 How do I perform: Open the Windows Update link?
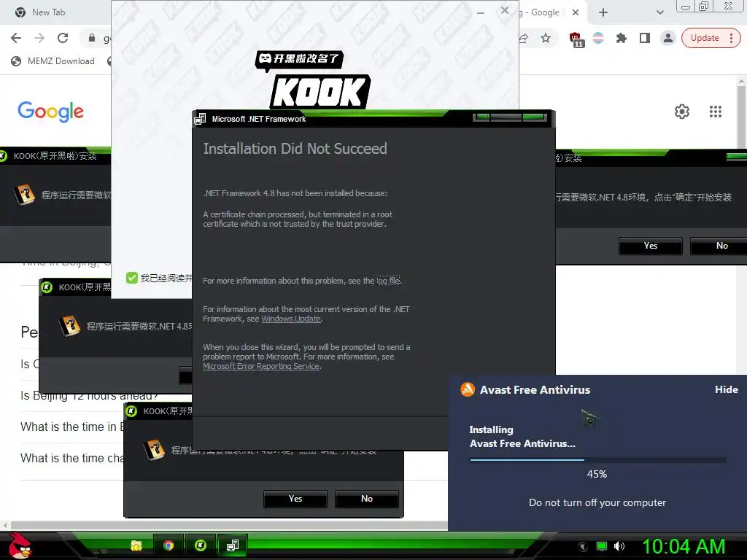pyautogui.click(x=291, y=319)
